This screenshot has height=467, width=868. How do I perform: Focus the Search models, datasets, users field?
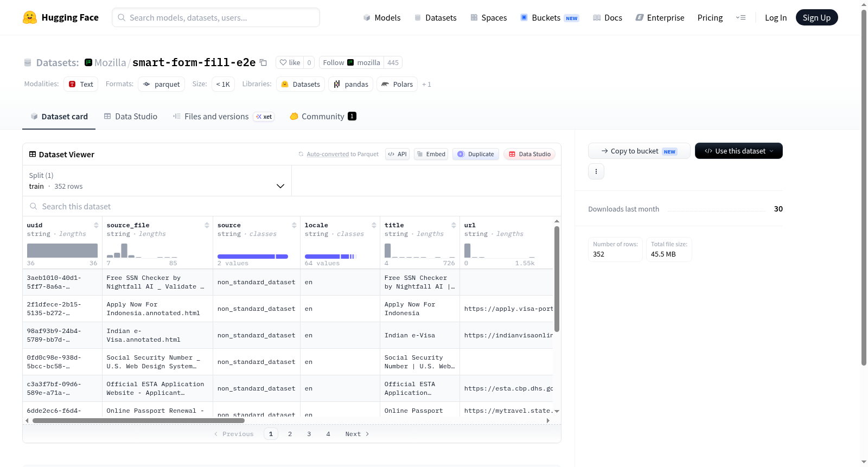(x=216, y=17)
